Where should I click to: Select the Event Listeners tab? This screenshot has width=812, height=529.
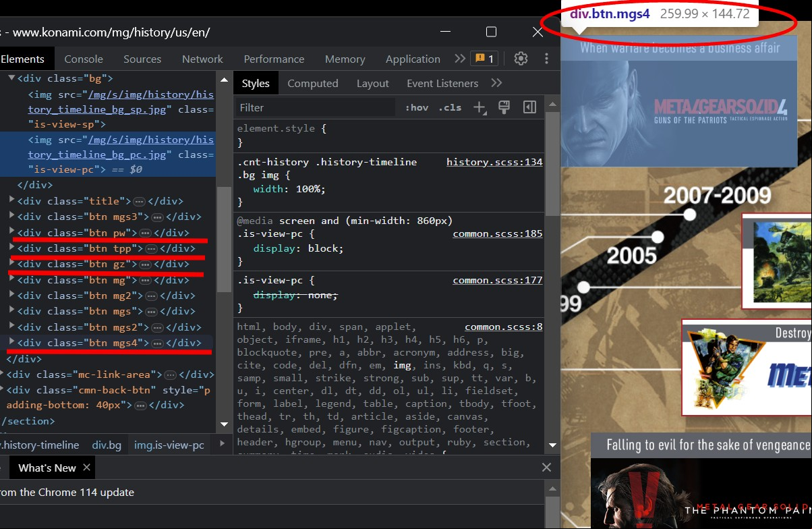[x=442, y=83]
